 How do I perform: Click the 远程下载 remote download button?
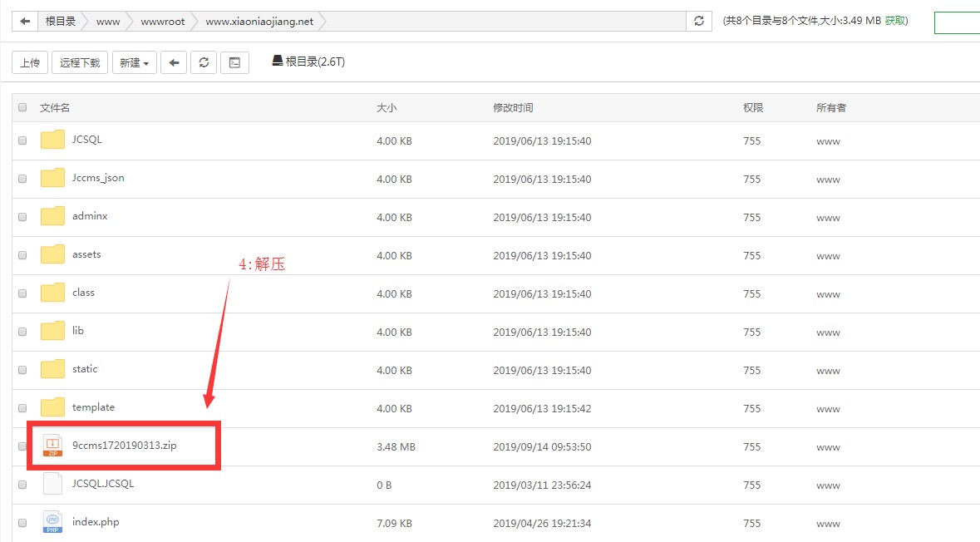80,62
